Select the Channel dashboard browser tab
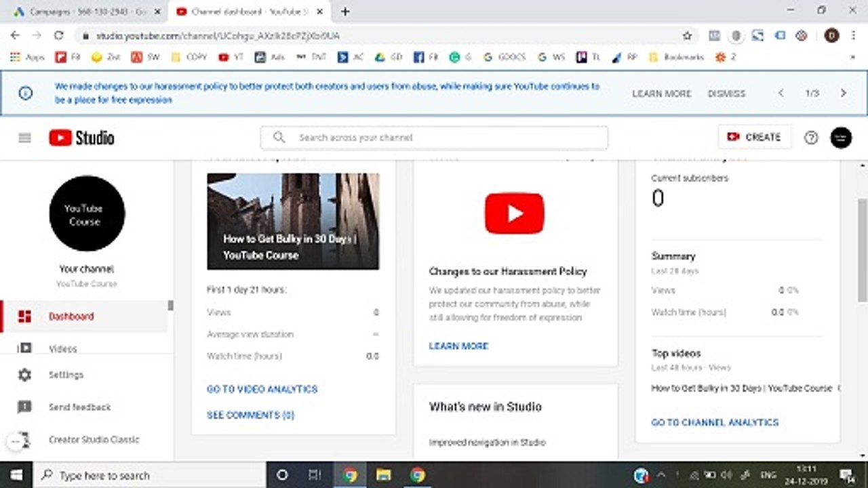Screen dimensions: 868x488 tap(250, 12)
